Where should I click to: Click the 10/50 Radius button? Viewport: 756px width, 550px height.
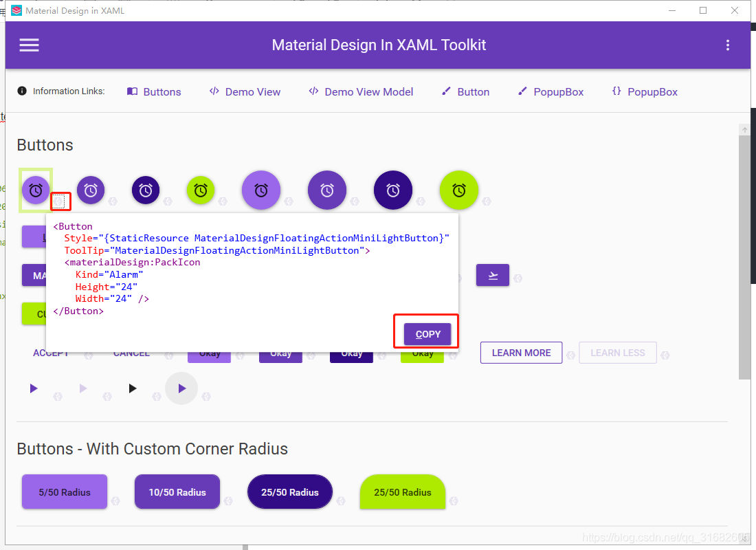[x=177, y=492]
